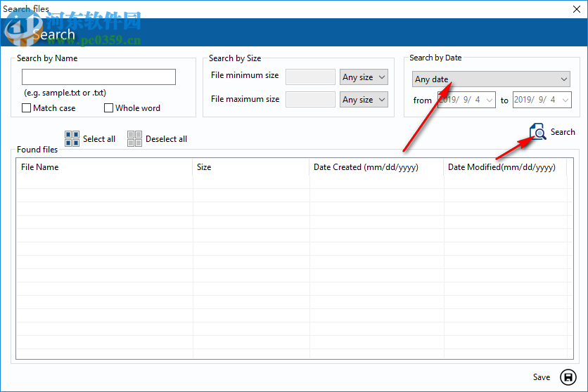Click the Select all label
The height and width of the screenshot is (392, 588).
(x=99, y=139)
